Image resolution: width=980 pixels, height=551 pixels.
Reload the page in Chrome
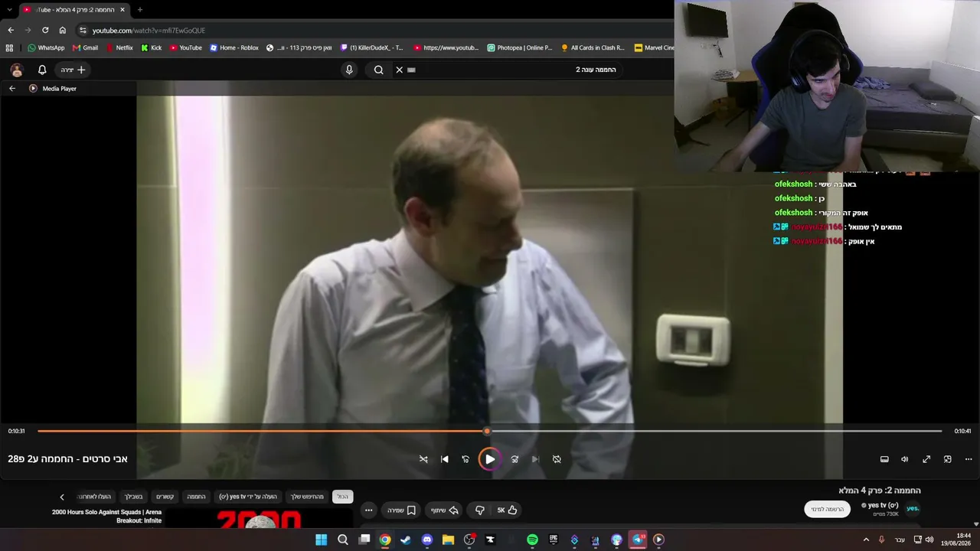click(x=45, y=31)
